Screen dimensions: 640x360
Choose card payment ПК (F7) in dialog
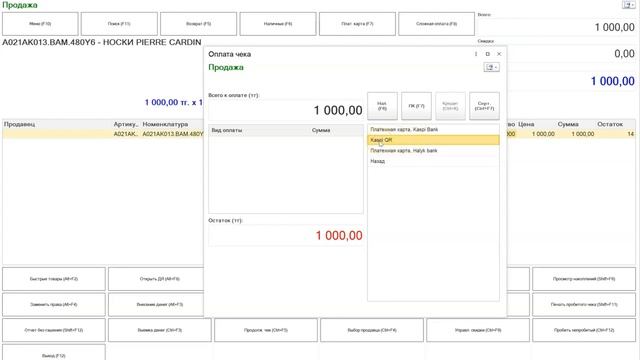tap(416, 106)
